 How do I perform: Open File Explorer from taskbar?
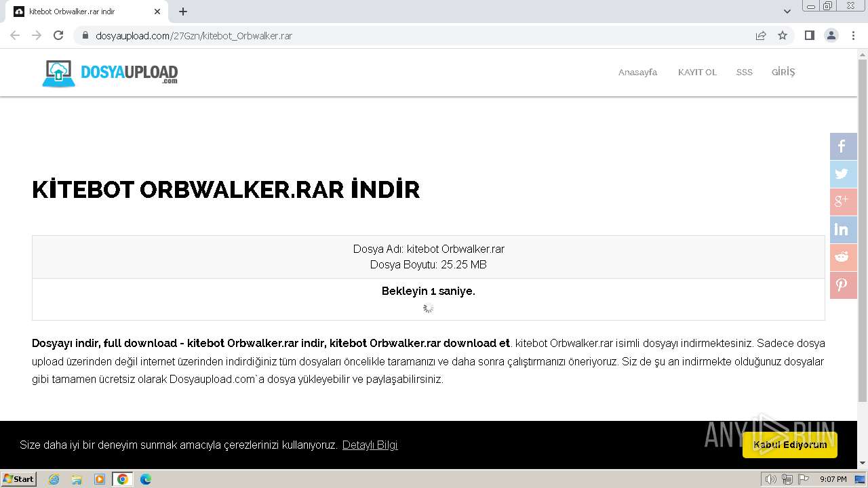(x=77, y=479)
